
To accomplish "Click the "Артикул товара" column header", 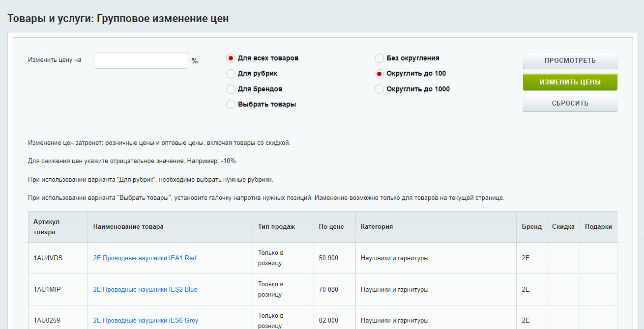I will pyautogui.click(x=47, y=227).
